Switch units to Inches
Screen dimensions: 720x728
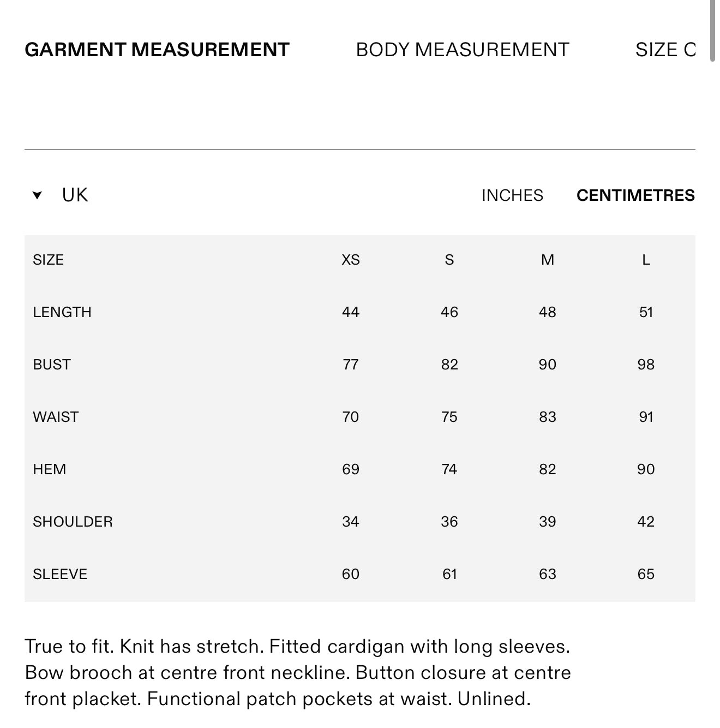(512, 195)
